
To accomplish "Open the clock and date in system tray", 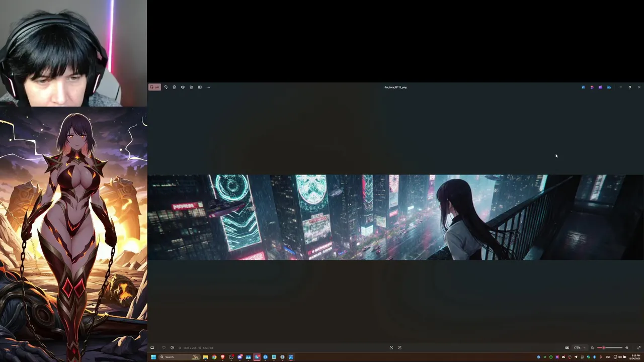I will (x=635, y=357).
